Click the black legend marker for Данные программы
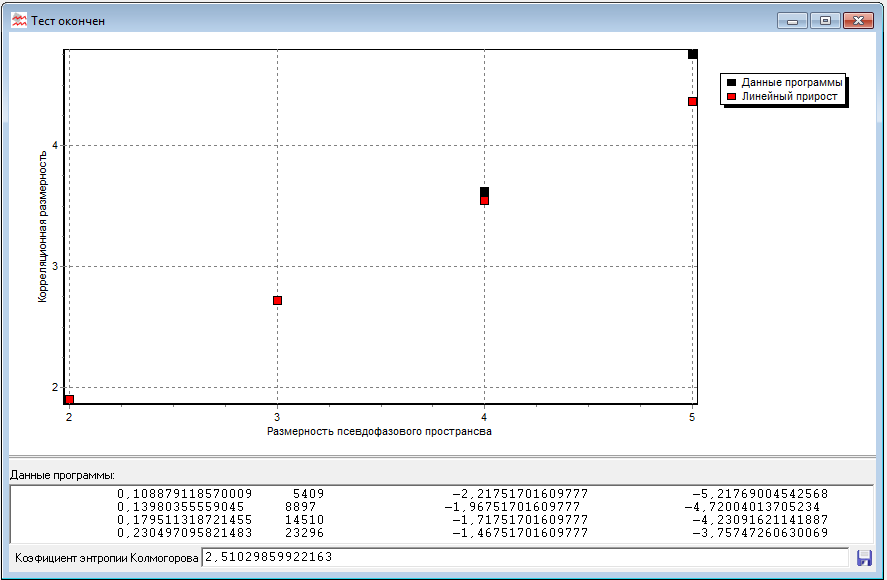This screenshot has width=887, height=580. 732,82
